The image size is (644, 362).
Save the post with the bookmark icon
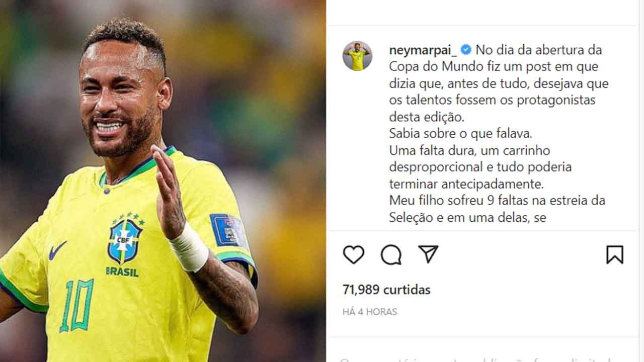[x=615, y=254]
